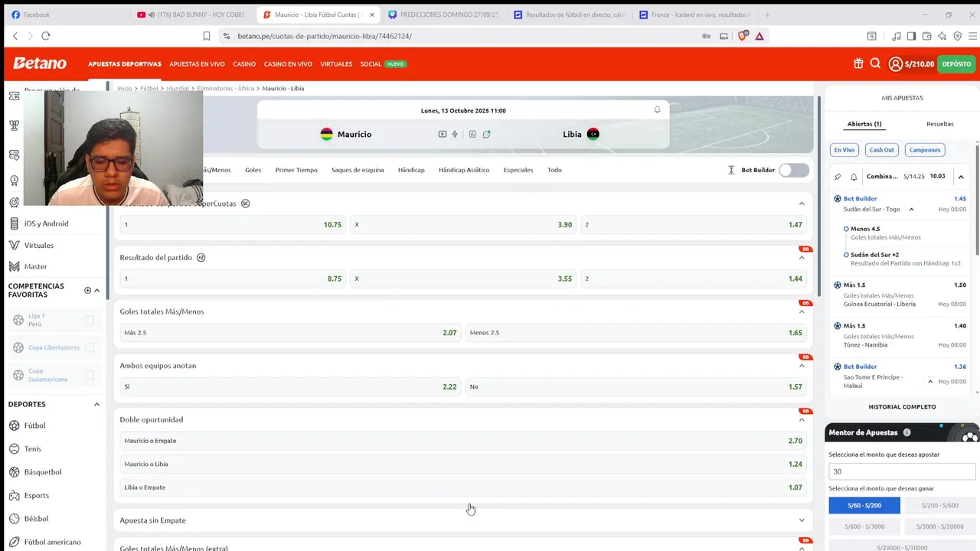
Task: Click the Brave Rewards triangle icon
Action: click(759, 36)
